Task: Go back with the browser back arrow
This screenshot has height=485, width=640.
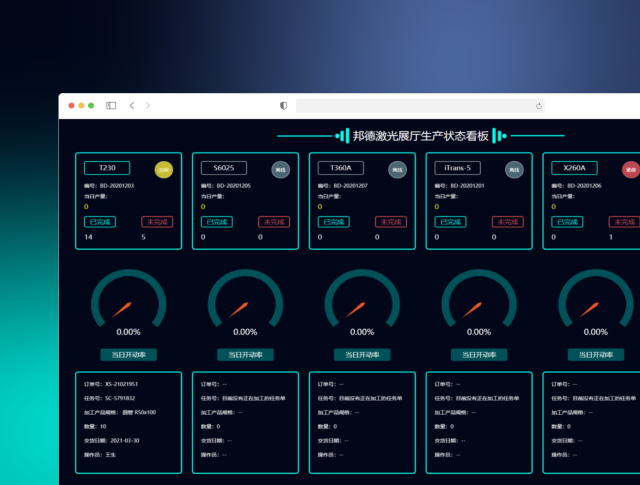Action: click(x=132, y=106)
